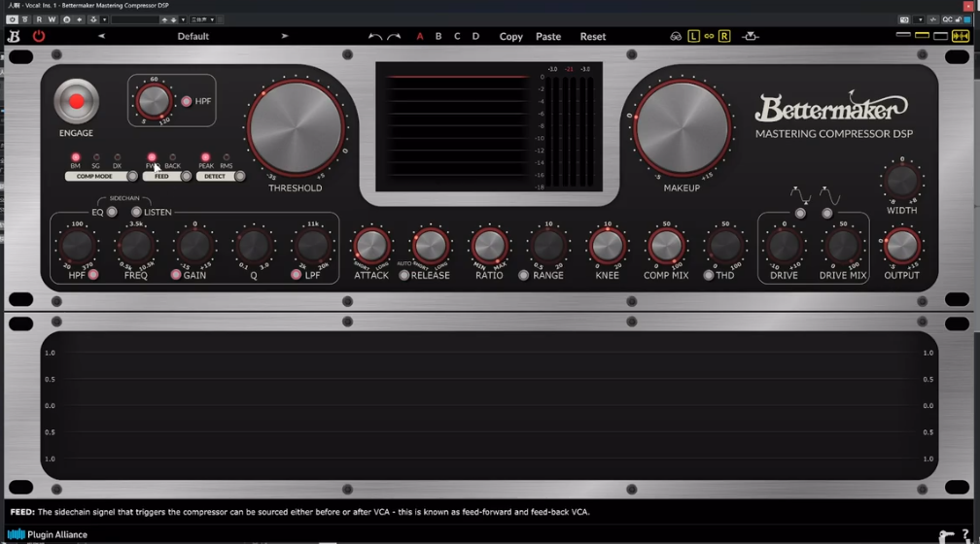980x544 pixels.
Task: Click the Reset button
Action: 592,36
